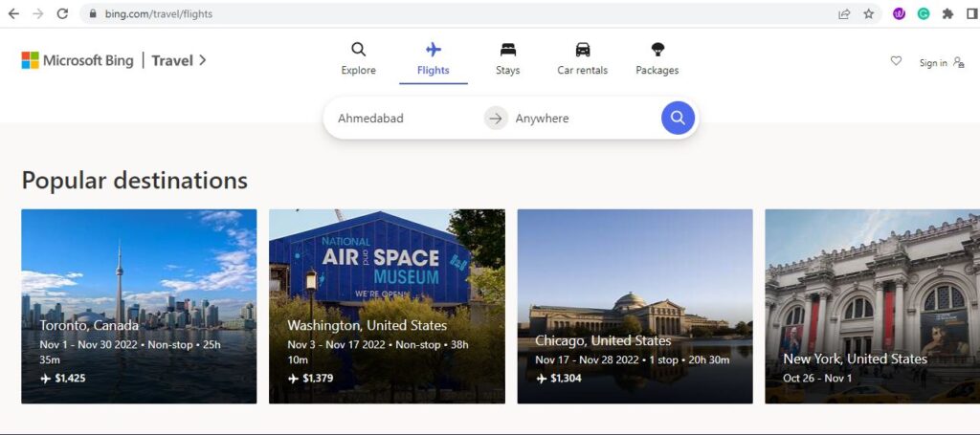Switch to the Stays tab
980x435 pixels.
tap(507, 58)
